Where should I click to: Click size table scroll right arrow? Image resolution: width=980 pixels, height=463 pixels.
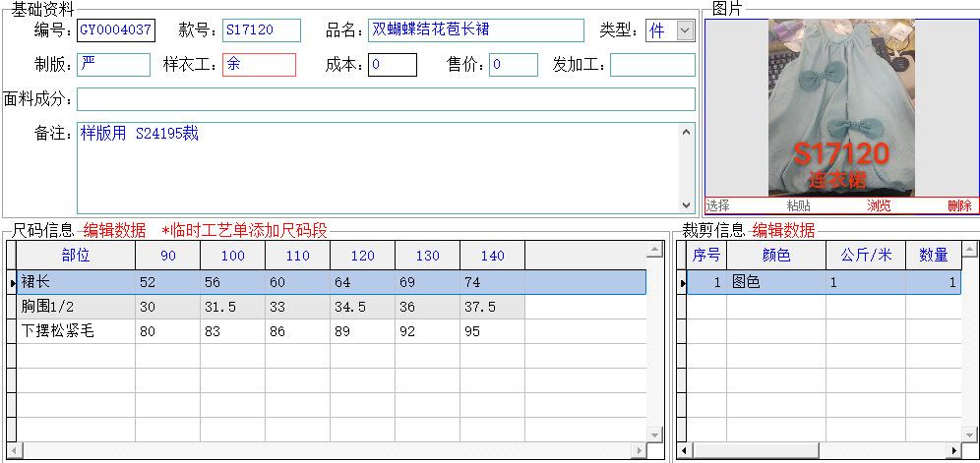click(639, 450)
